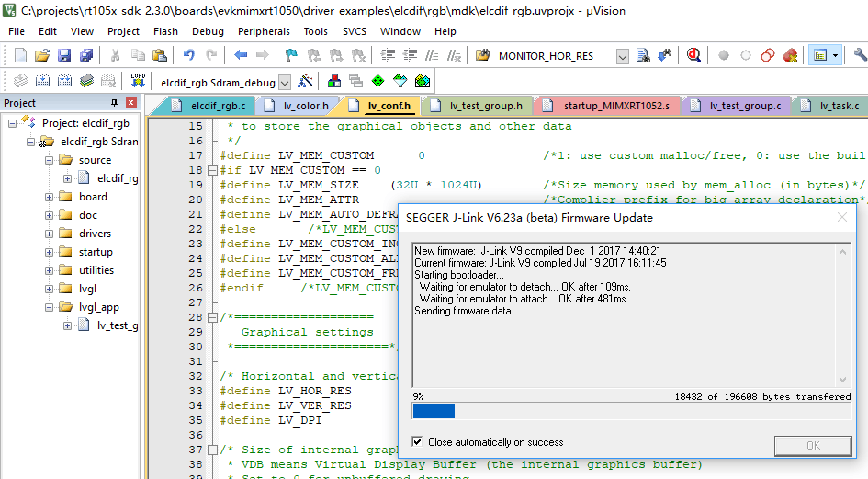This screenshot has width=868, height=479.
Task: Click the Download LOAD icon
Action: coord(138,81)
